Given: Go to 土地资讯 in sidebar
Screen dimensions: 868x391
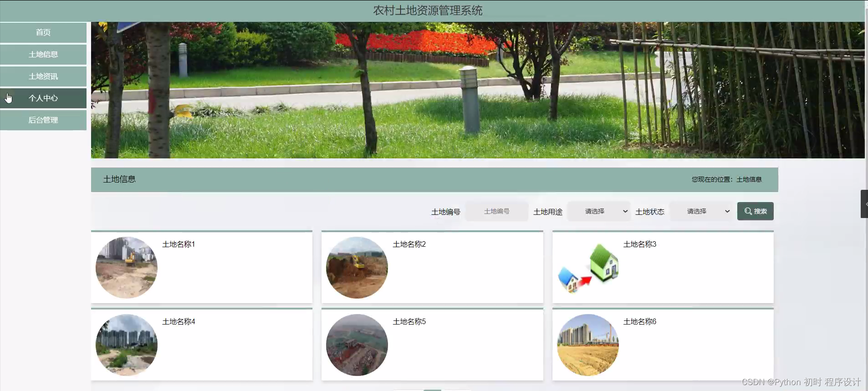Looking at the screenshot, I should click(x=43, y=76).
